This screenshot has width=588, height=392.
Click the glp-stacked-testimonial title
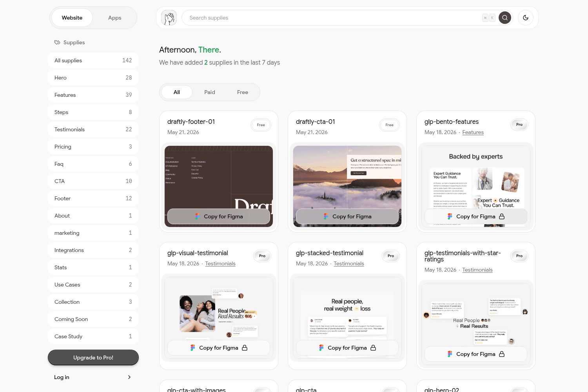(330, 253)
